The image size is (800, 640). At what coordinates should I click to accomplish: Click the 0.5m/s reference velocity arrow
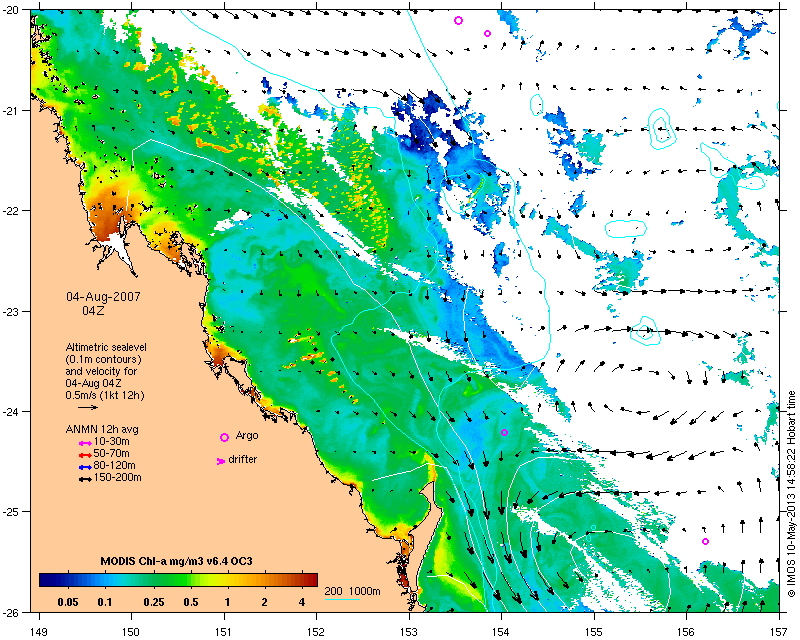click(88, 407)
